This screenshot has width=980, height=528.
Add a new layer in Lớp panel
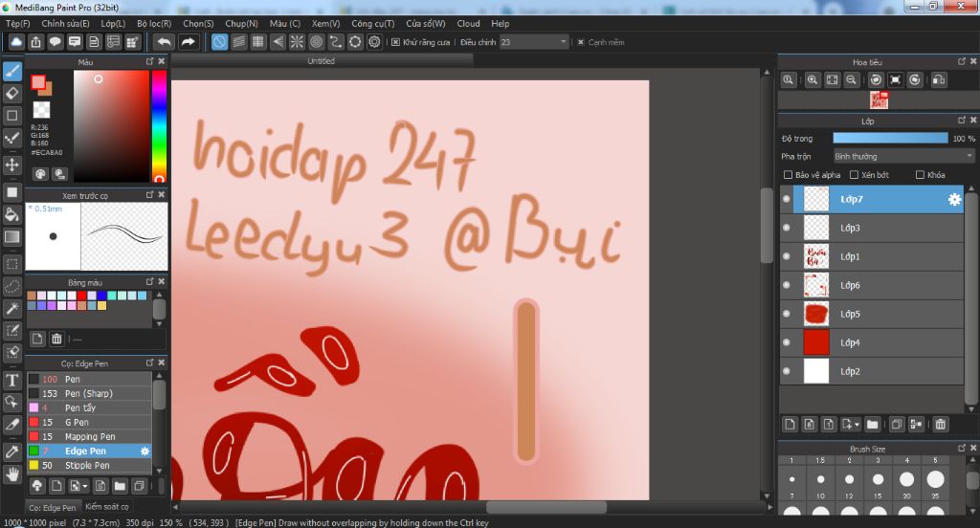(x=790, y=425)
